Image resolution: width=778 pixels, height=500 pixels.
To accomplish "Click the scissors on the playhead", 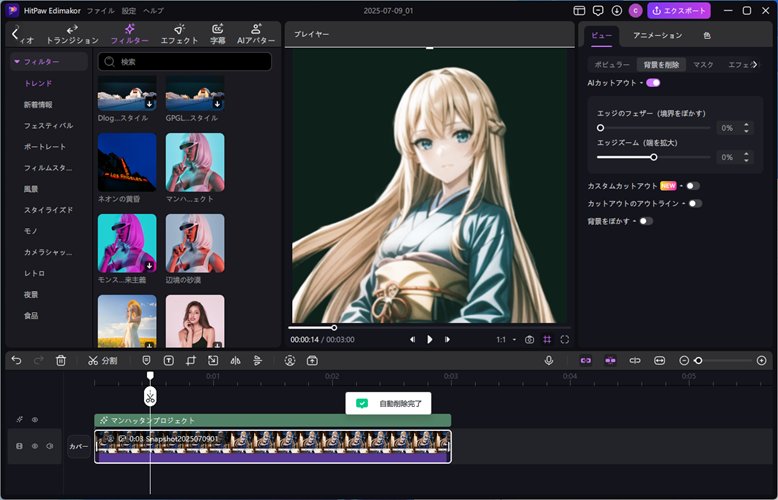I will coord(150,396).
